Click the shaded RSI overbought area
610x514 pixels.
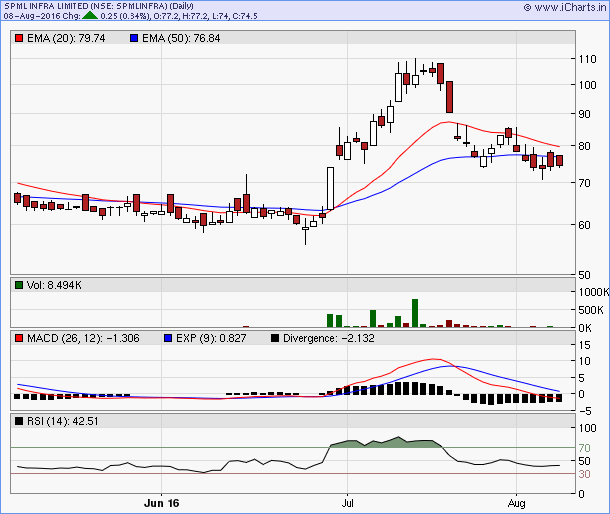tap(385, 443)
